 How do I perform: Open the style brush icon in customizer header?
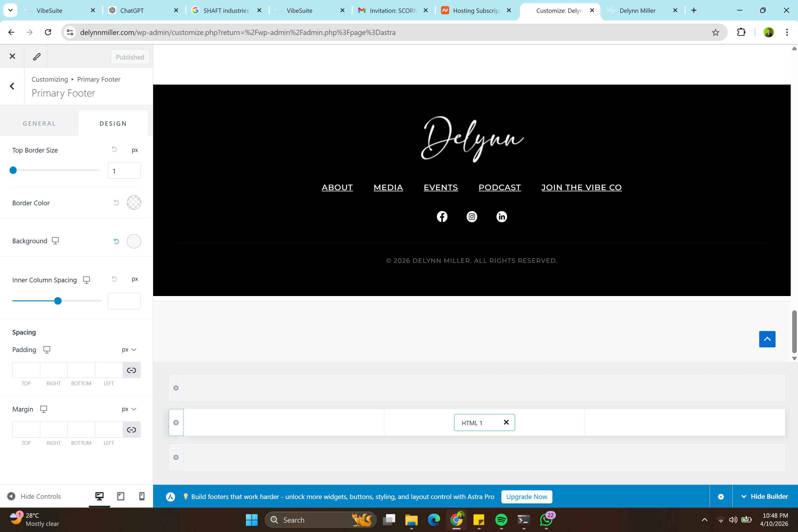click(36, 56)
